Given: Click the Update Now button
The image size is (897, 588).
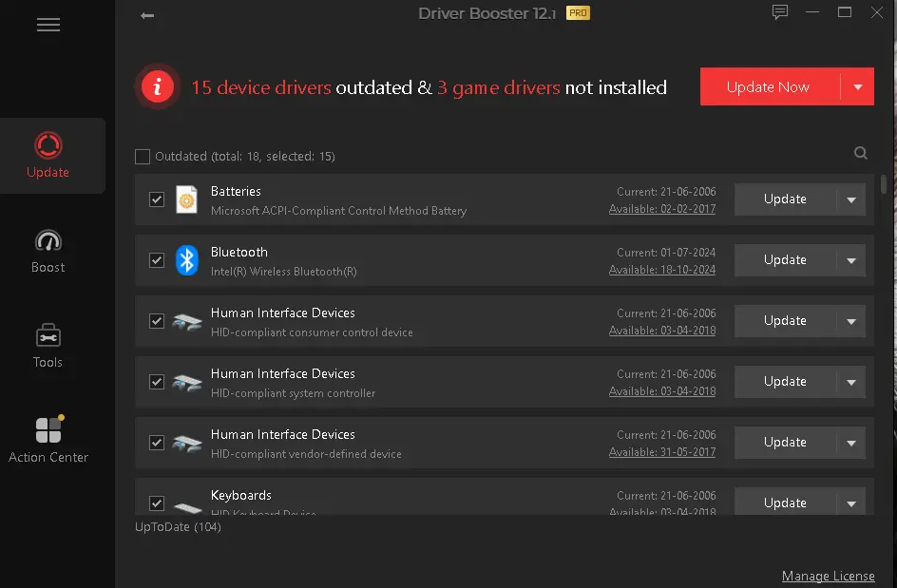Looking at the screenshot, I should tap(768, 87).
